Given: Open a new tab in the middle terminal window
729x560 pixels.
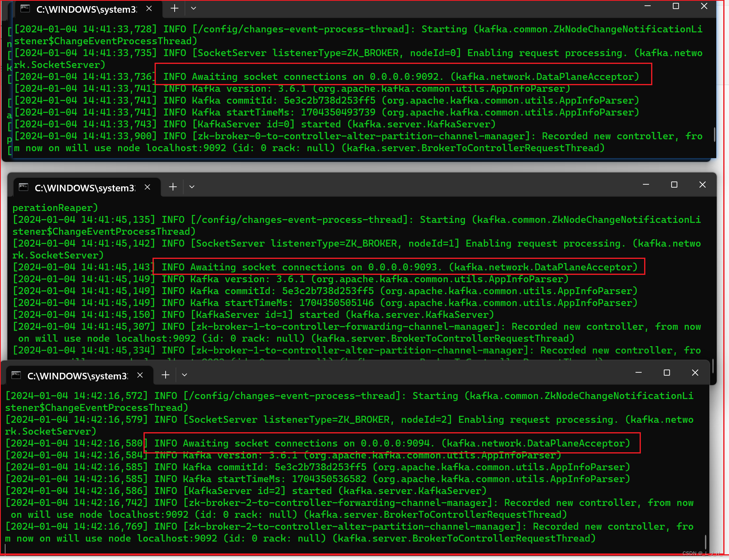Looking at the screenshot, I should pos(173,187).
